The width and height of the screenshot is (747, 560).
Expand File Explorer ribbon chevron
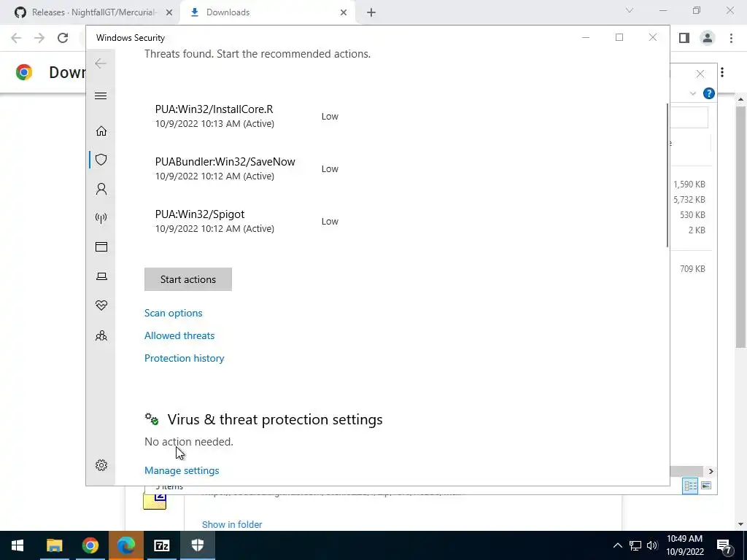tap(693, 93)
